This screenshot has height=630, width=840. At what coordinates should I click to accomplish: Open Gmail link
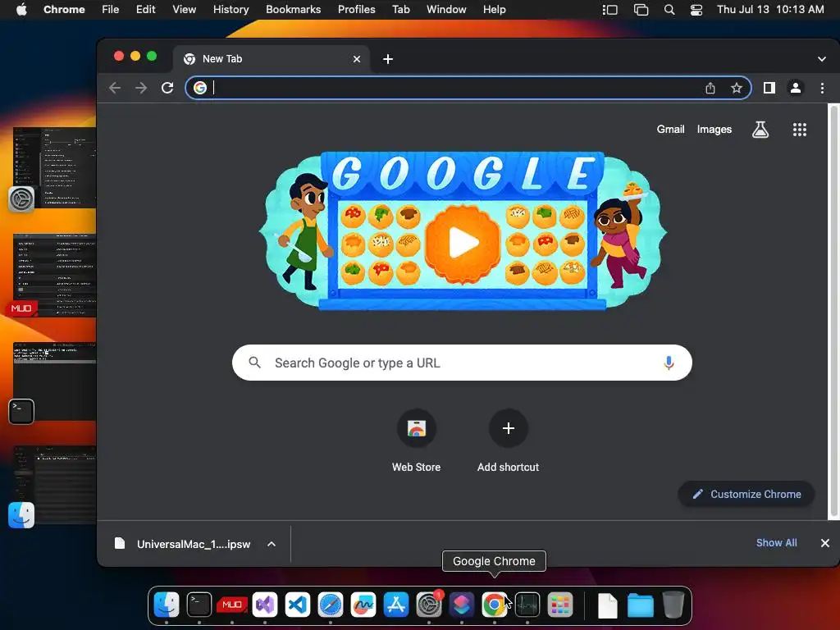[x=671, y=129]
